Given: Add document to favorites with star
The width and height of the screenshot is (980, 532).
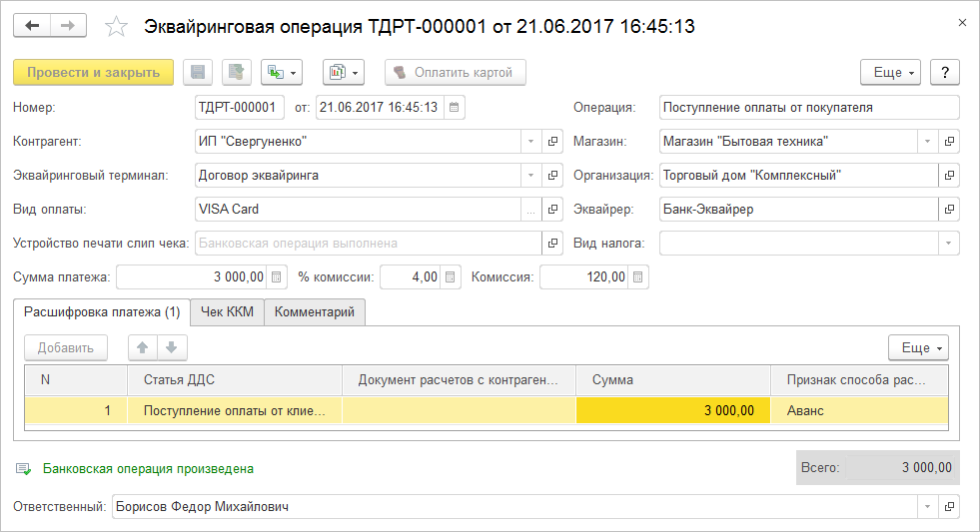Looking at the screenshot, I should (x=116, y=27).
